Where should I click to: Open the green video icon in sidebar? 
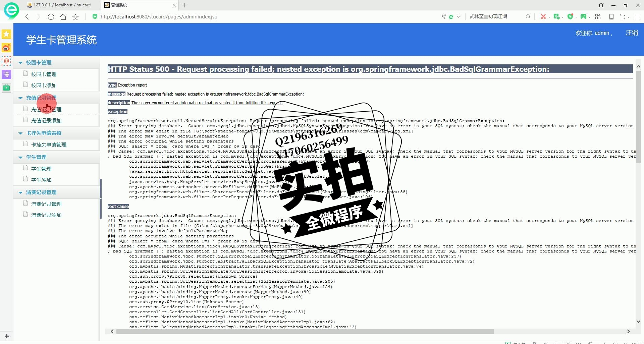[6, 88]
